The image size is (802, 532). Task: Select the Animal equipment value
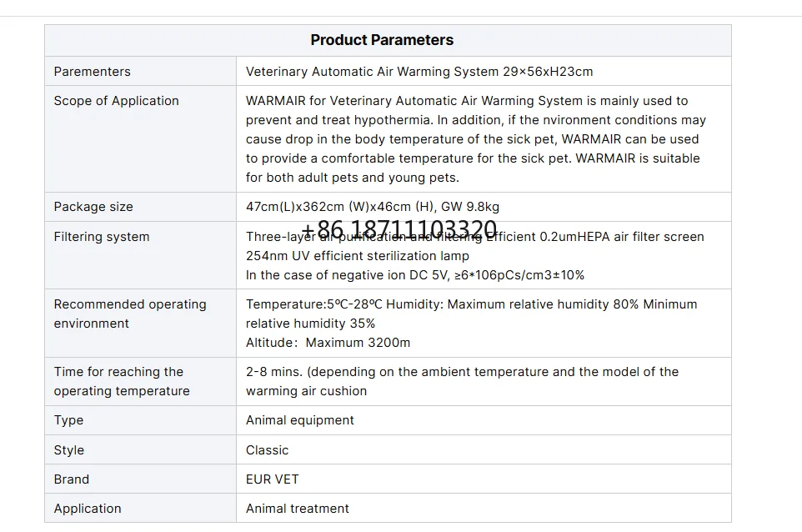point(300,420)
